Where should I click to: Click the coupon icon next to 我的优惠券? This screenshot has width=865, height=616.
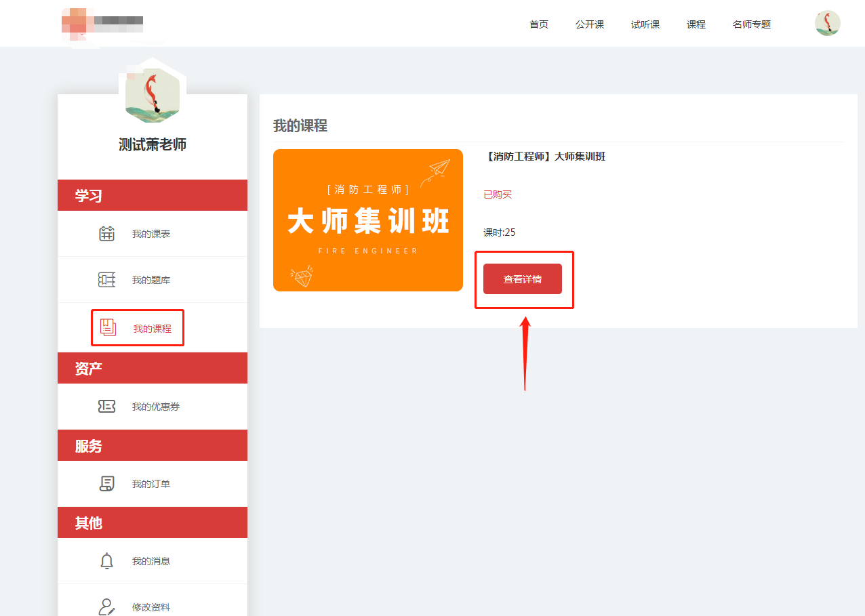click(x=106, y=407)
